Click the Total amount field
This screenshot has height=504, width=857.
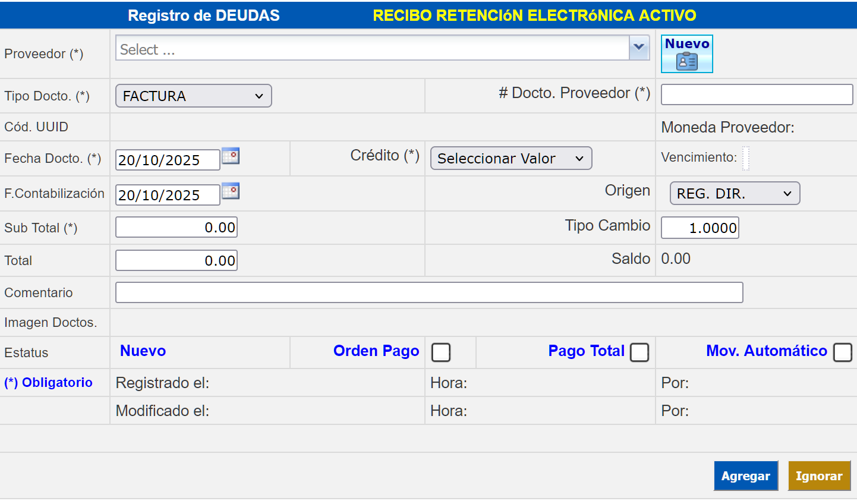pyautogui.click(x=177, y=261)
